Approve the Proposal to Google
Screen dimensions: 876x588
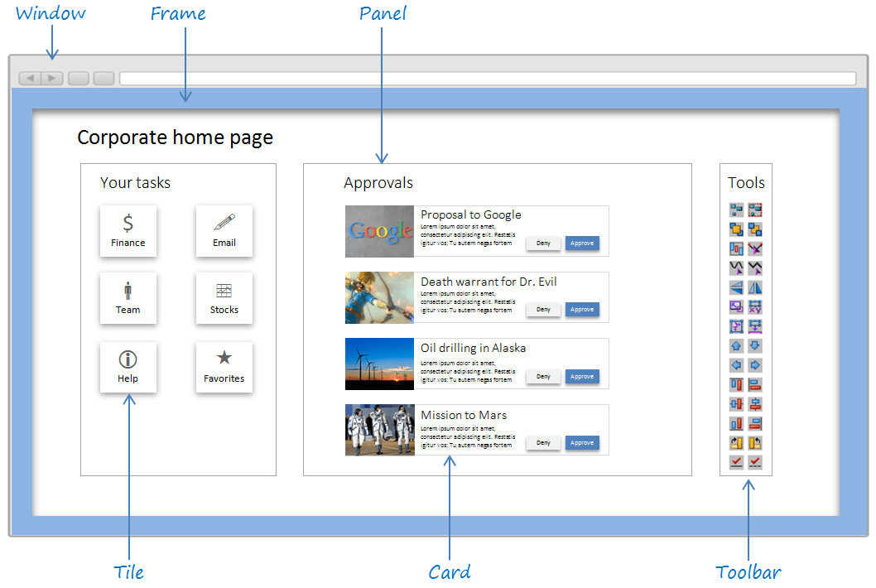582,243
